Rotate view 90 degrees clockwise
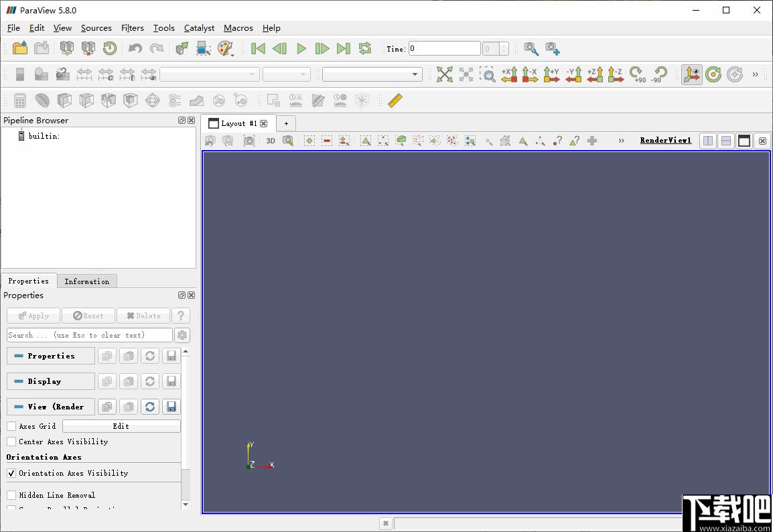 pyautogui.click(x=638, y=74)
